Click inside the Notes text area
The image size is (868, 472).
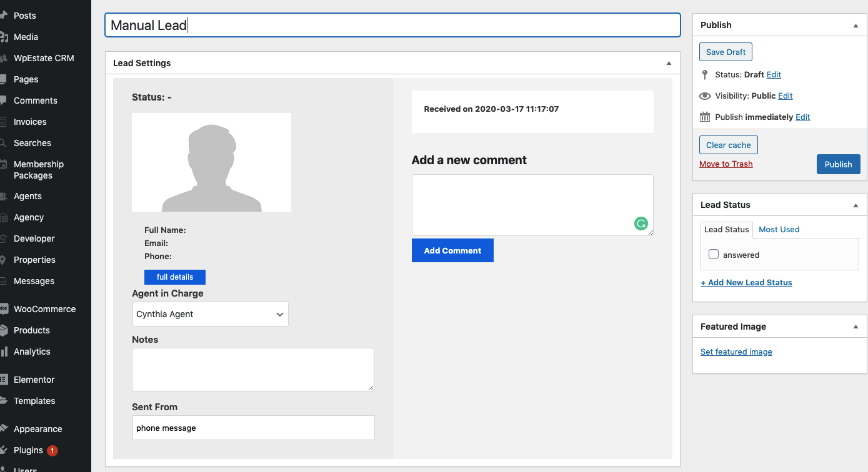pyautogui.click(x=253, y=370)
